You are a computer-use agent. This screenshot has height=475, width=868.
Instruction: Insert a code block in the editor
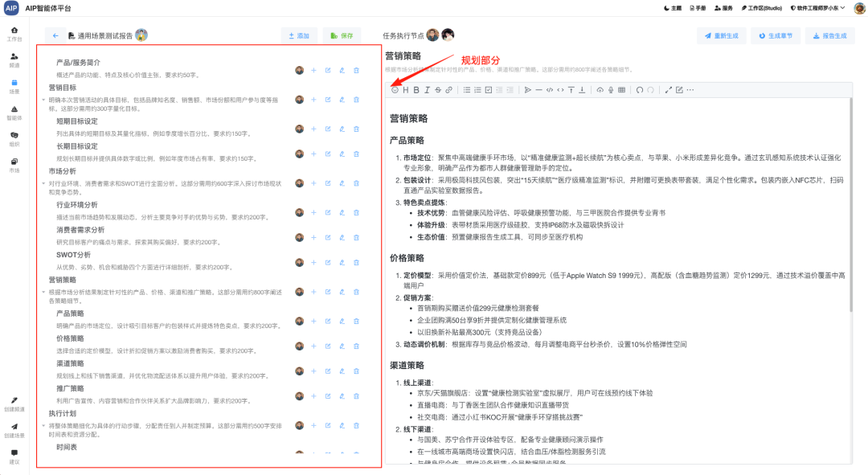[550, 90]
